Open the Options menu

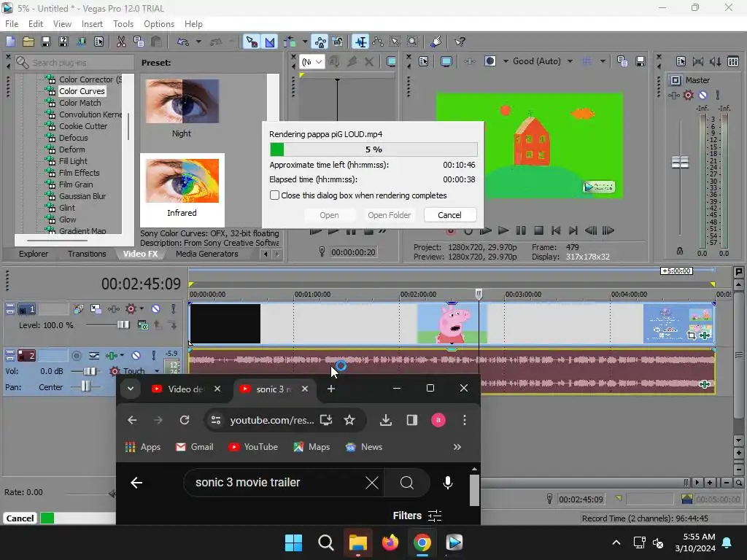point(158,24)
